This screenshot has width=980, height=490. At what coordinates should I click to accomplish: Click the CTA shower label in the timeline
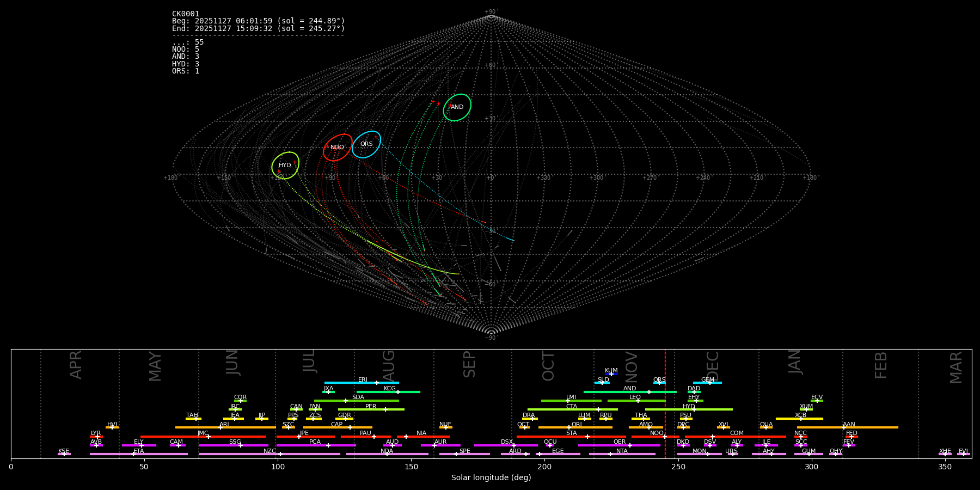pos(572,407)
